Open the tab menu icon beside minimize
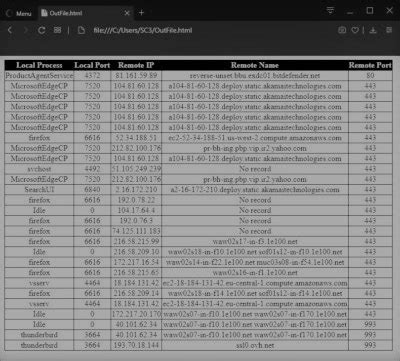The image size is (400, 361). pos(330,10)
